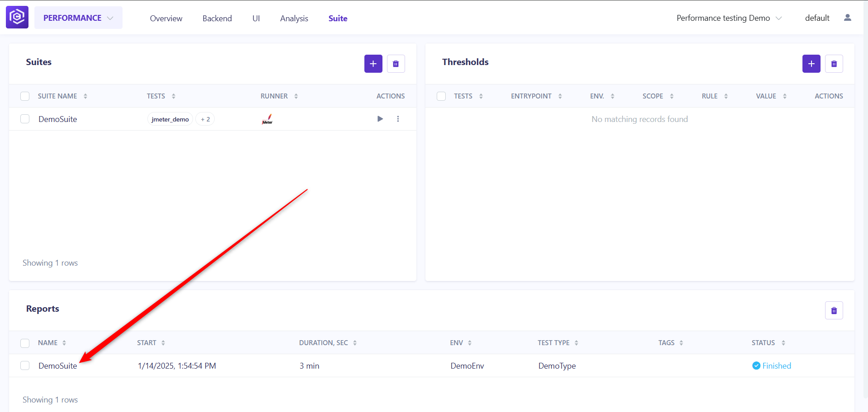
Task: Click the +2 tests badge
Action: click(205, 119)
